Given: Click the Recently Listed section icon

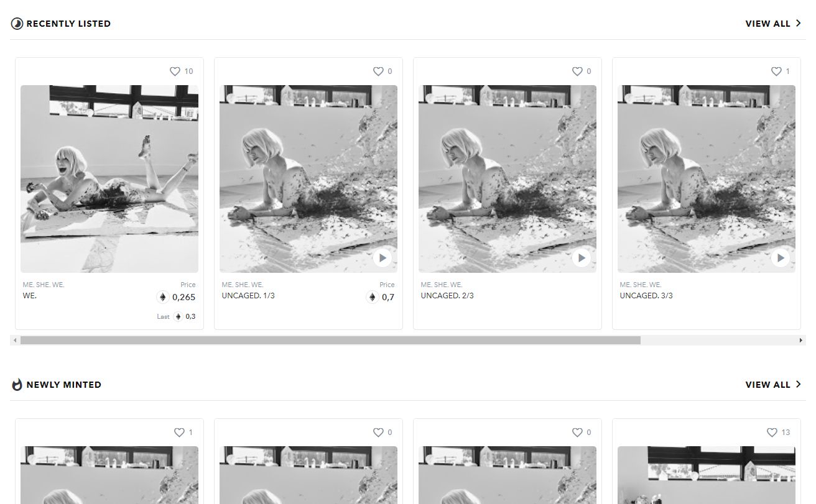Looking at the screenshot, I should [x=17, y=24].
